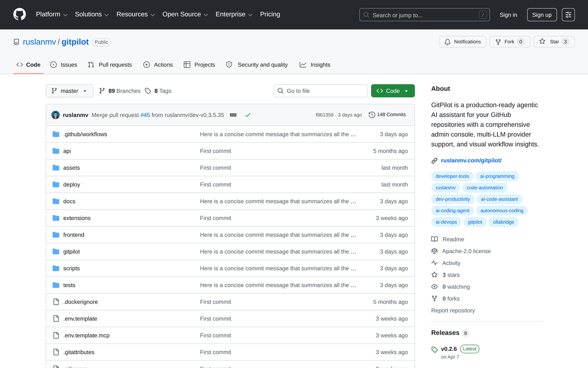Open the .env.template.mcp file
Viewport: 588px width, 368px height.
pos(86,335)
